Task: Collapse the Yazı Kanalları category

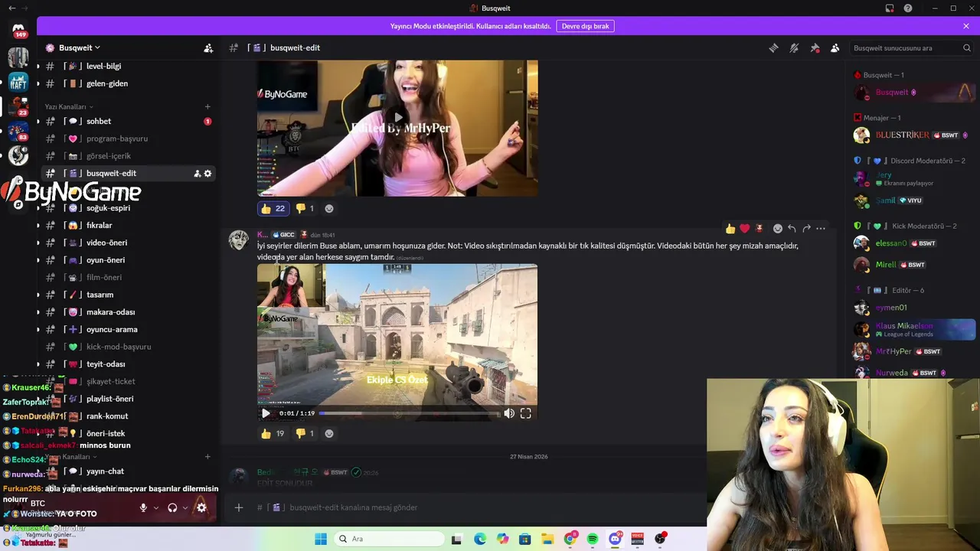Action: pos(69,106)
